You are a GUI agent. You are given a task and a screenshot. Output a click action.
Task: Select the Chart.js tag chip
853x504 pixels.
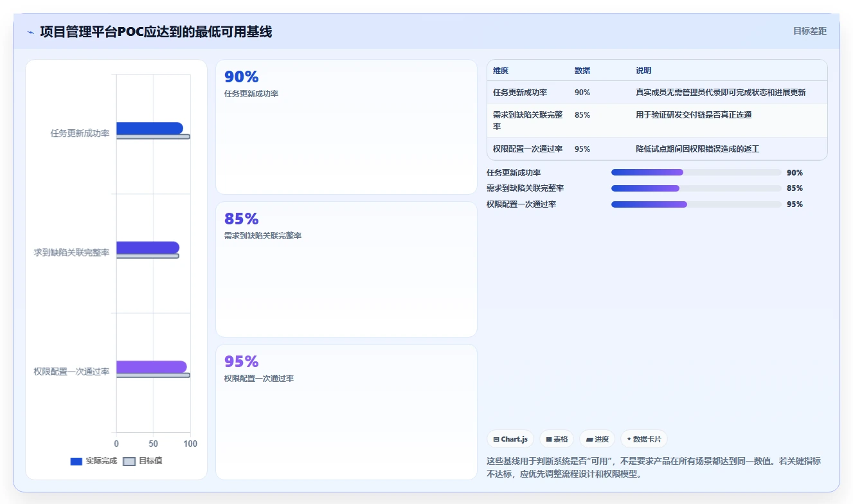[510, 439]
